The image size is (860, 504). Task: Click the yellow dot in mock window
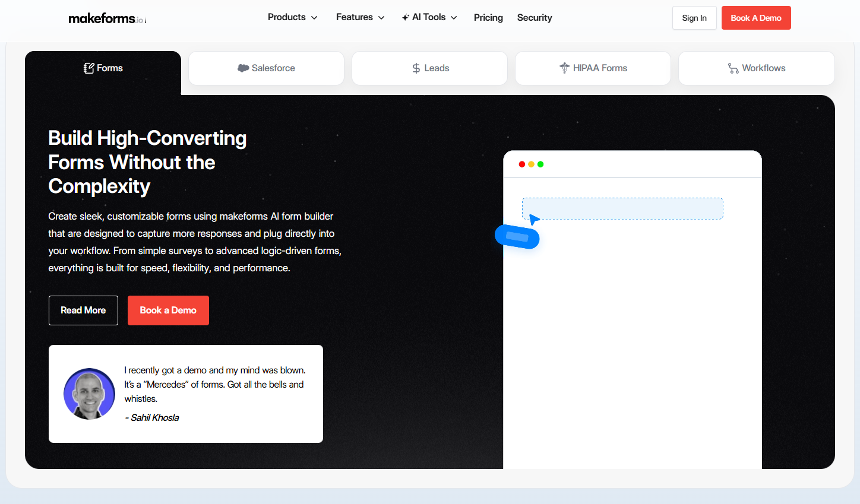tap(531, 164)
